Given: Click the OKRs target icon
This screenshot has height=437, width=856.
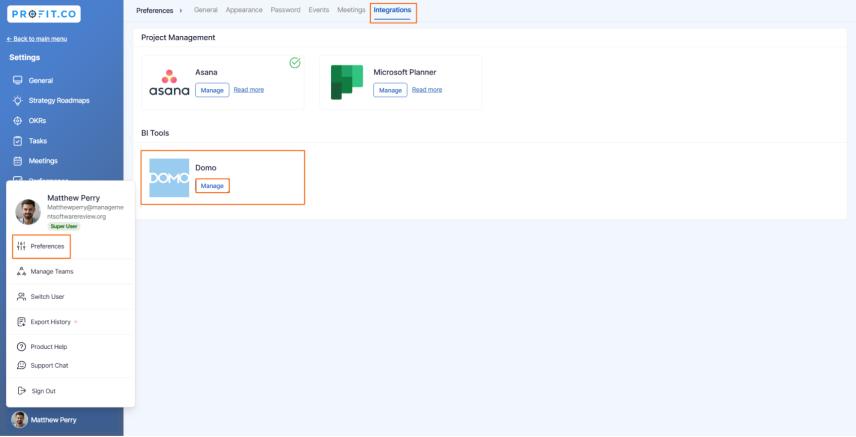Looking at the screenshot, I should click(17, 121).
